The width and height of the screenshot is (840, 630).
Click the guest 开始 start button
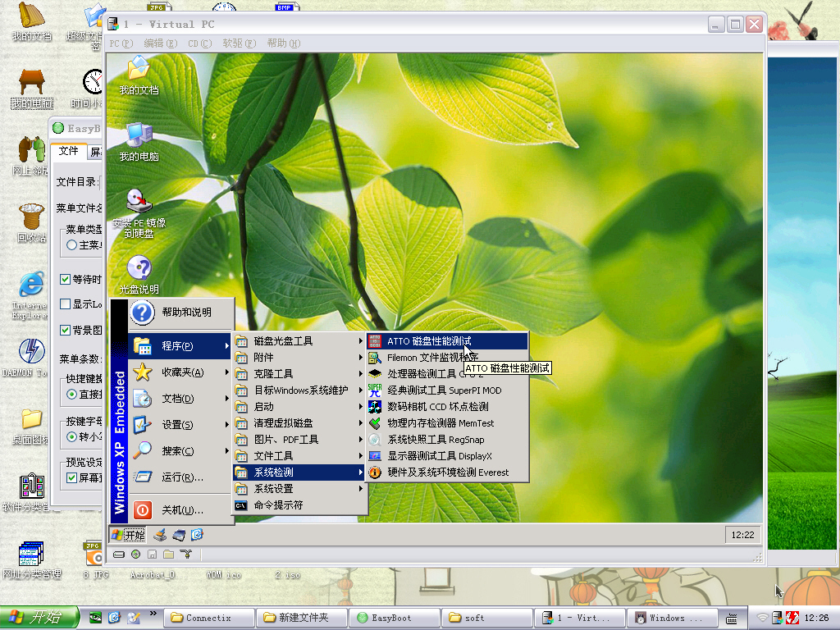click(129, 535)
